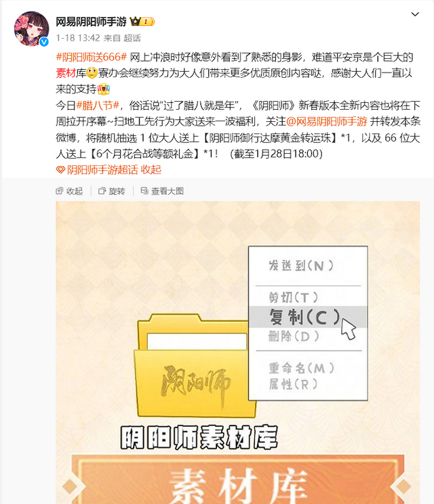The height and width of the screenshot is (504, 434).
Task: Click the 阴阳师 folder image
Action: coord(195,365)
